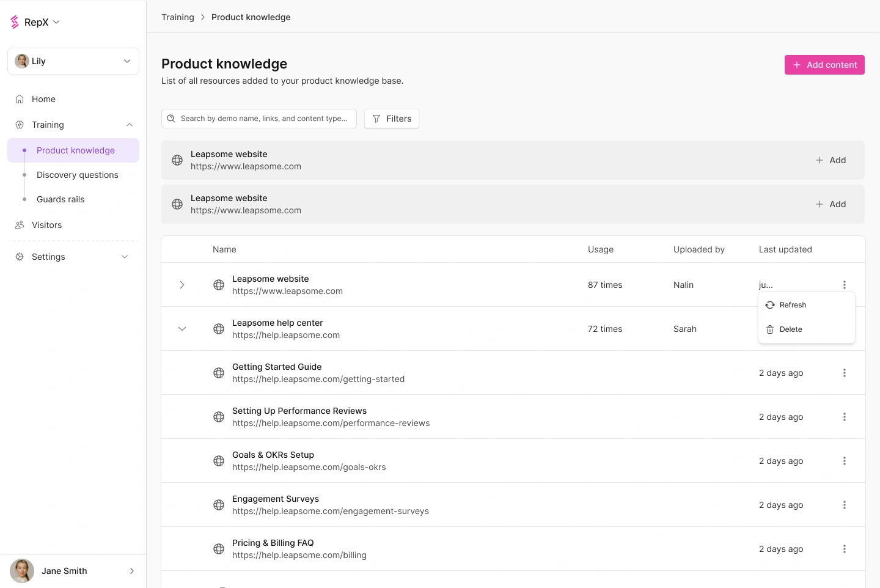Click globe icon for Leapsome help center
This screenshot has width=880, height=588.
point(219,329)
